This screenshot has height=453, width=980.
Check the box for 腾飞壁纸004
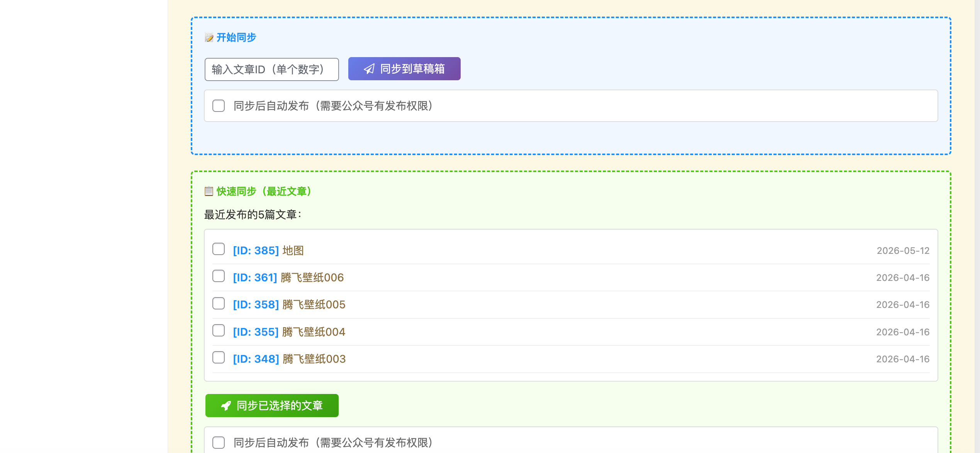click(219, 331)
